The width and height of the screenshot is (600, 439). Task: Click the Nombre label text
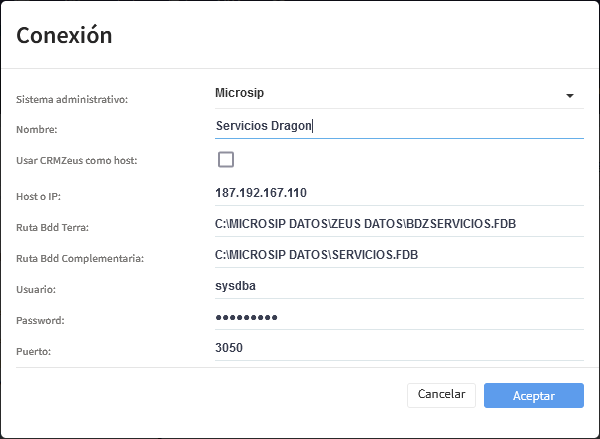tap(38, 130)
